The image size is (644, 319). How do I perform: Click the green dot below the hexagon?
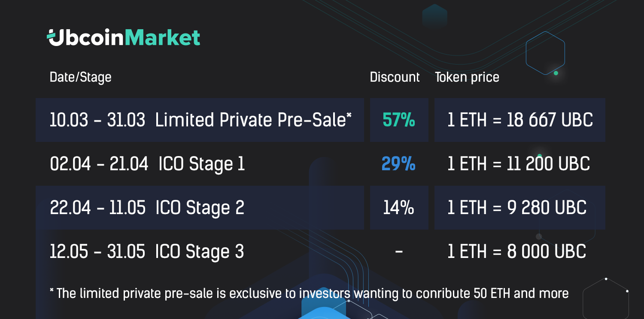pos(556,73)
